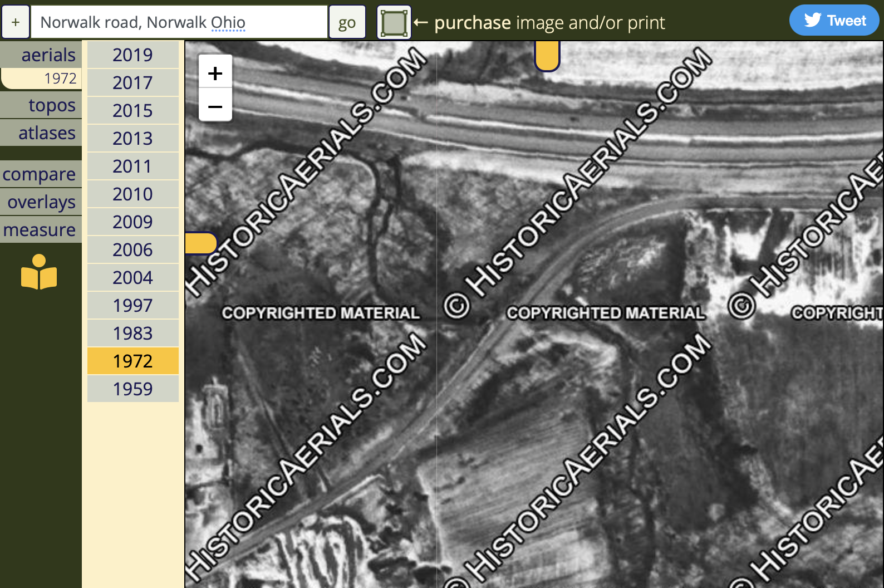Select the highlighted 1972 aerial year
Image resolution: width=884 pixels, height=588 pixels.
pyautogui.click(x=133, y=361)
